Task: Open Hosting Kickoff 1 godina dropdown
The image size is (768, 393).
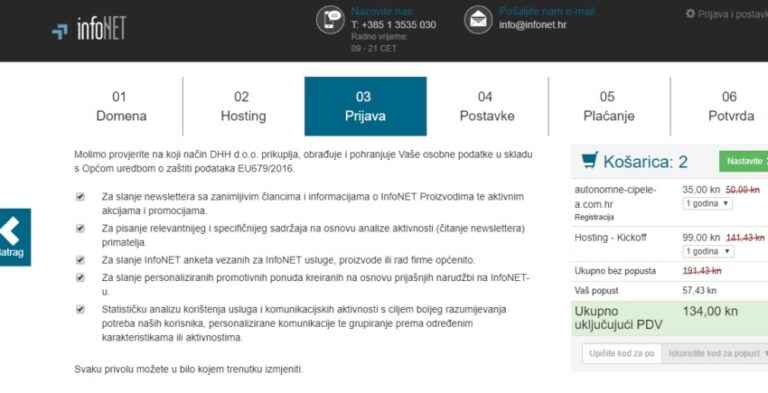Action: [708, 251]
